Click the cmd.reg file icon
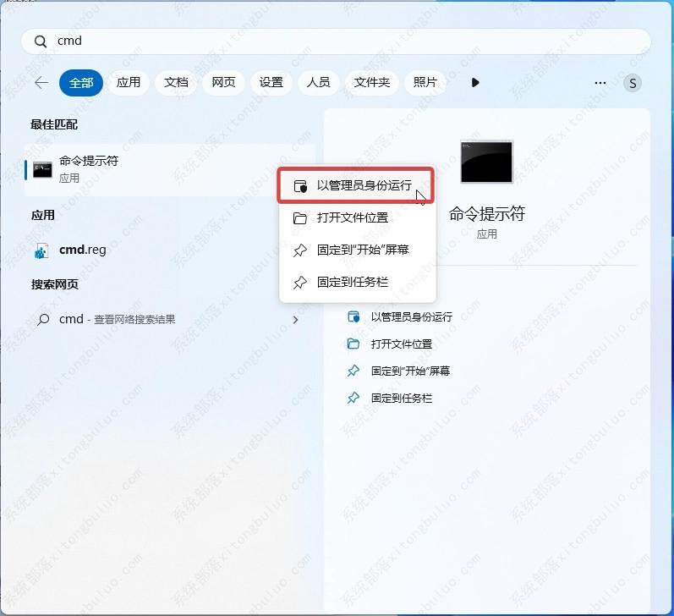This screenshot has height=616, width=674. 41,250
